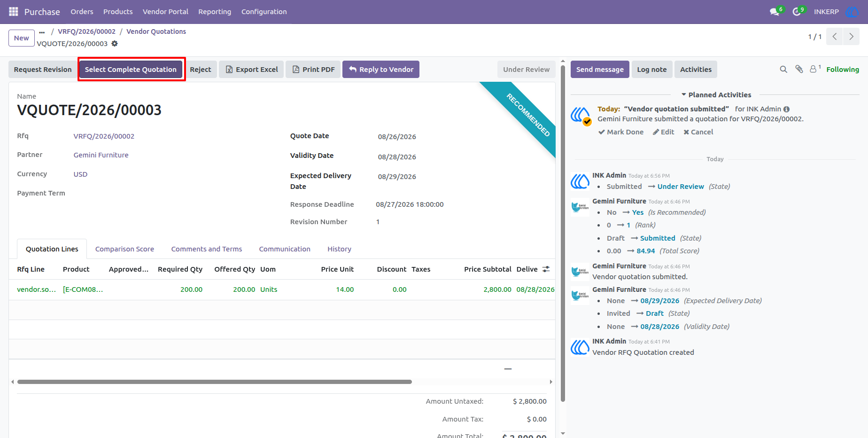
Task: Click the Log note button
Action: (652, 70)
